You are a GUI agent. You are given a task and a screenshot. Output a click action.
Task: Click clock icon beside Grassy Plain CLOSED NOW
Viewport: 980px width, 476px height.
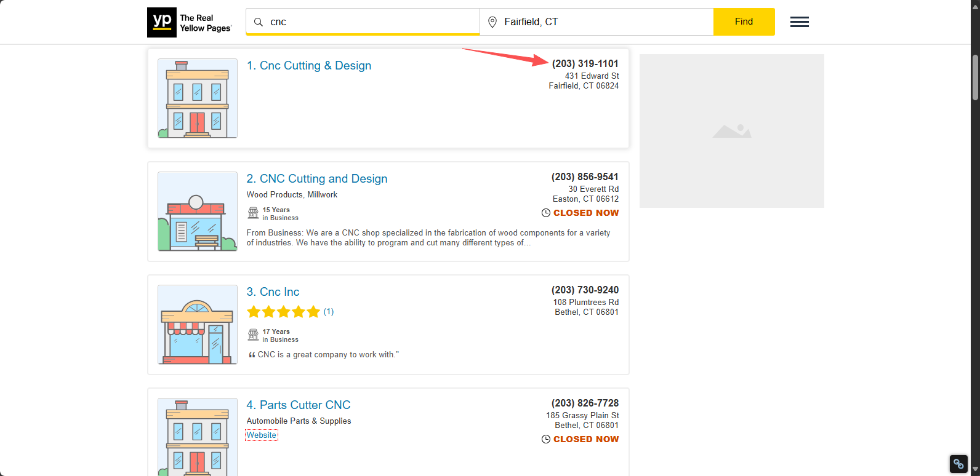tap(546, 439)
